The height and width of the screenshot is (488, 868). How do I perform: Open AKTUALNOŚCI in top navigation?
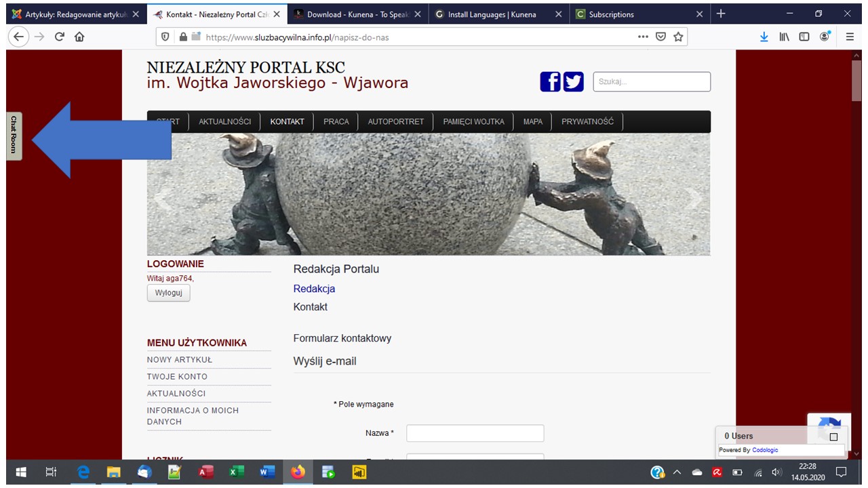click(225, 122)
